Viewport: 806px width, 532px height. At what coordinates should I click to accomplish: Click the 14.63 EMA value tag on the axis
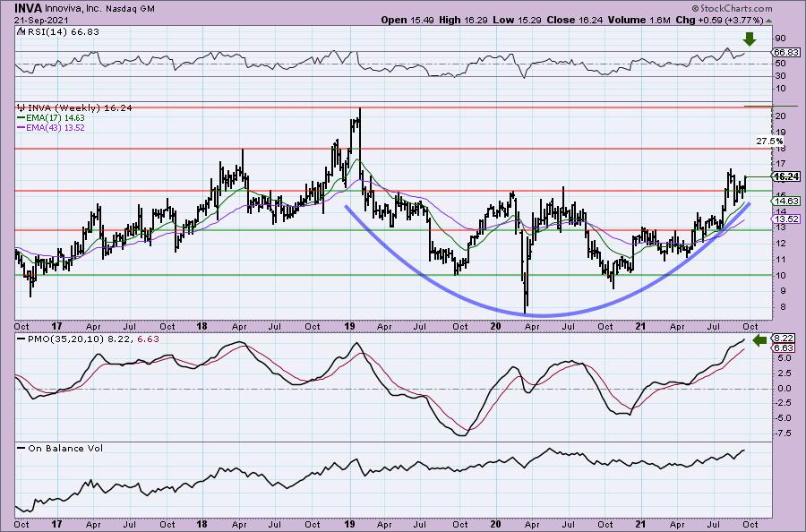point(786,201)
